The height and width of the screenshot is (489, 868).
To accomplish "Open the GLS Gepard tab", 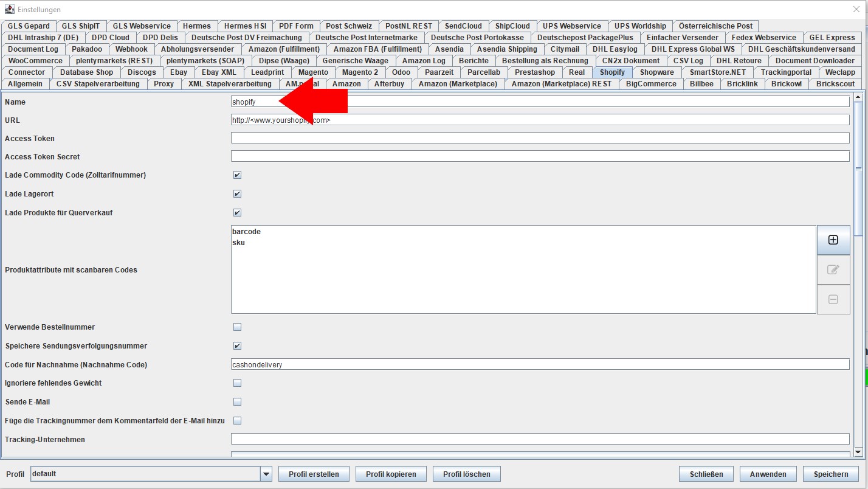I will (x=29, y=26).
